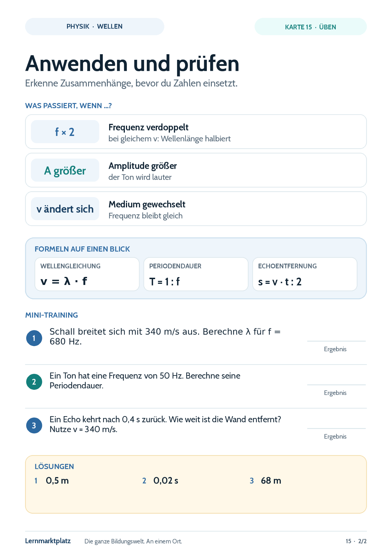Click the green number 2 circle
Image resolution: width=392 pixels, height=556 pixels.
[34, 382]
